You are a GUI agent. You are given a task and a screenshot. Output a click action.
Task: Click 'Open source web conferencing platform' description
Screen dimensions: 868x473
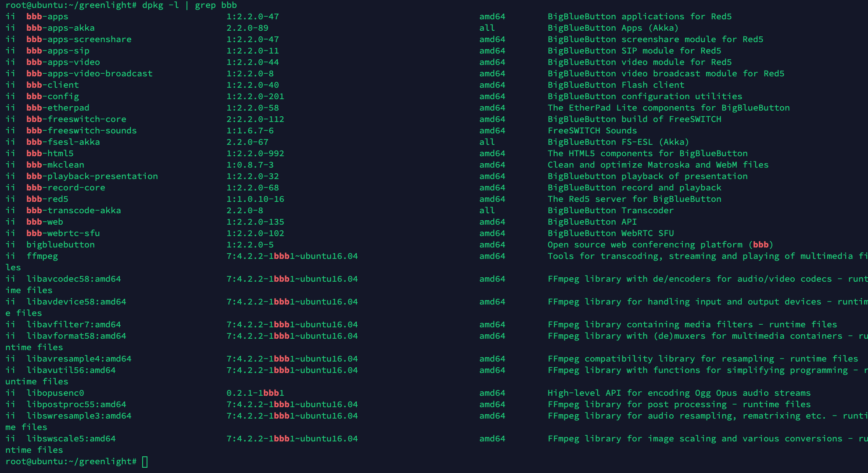pos(645,245)
